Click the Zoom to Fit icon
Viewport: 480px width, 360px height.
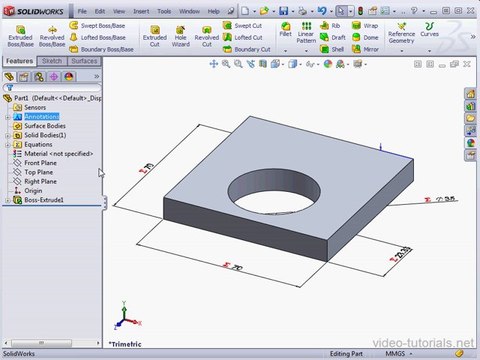tap(226, 64)
